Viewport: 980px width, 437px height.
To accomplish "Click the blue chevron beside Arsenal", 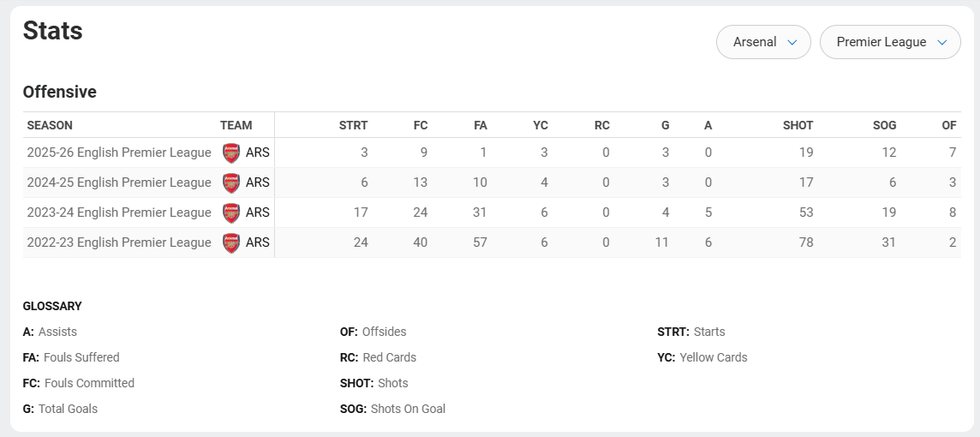I will pos(792,43).
